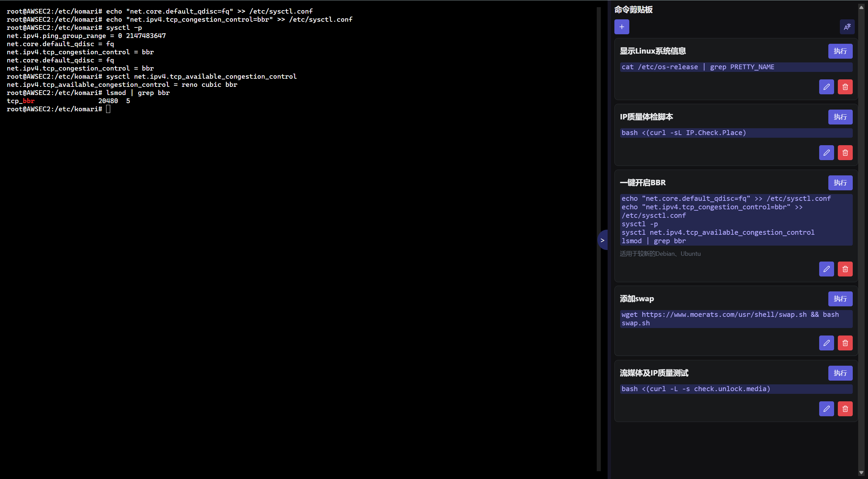
Task: Edit the 流媒体及IP质量测试 command
Action: click(x=826, y=409)
